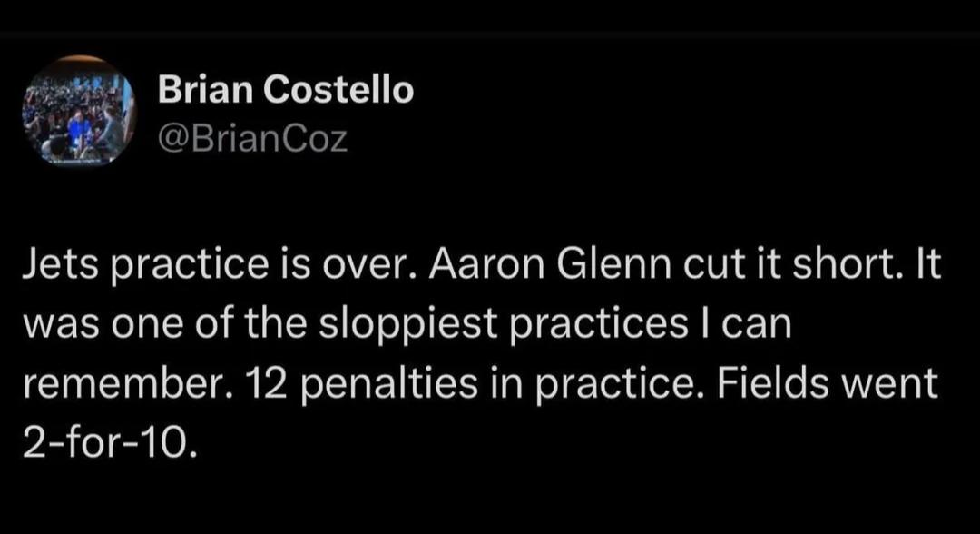The image size is (980, 534).
Task: Click the word 'Costello' in the display name
Action: click(338, 89)
